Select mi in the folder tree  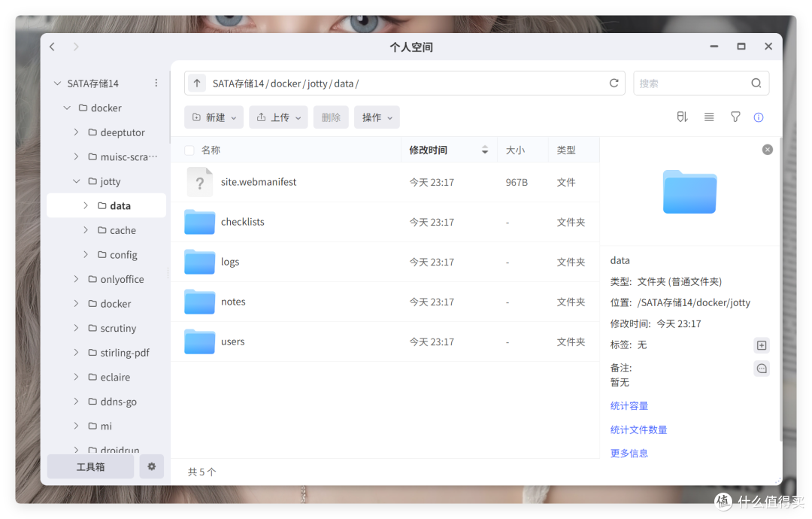point(106,426)
